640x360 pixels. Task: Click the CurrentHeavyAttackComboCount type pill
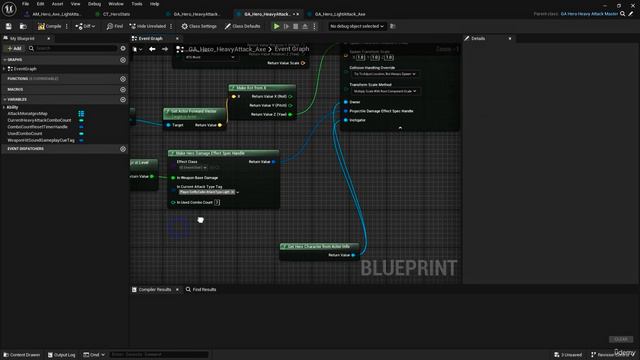[81, 120]
